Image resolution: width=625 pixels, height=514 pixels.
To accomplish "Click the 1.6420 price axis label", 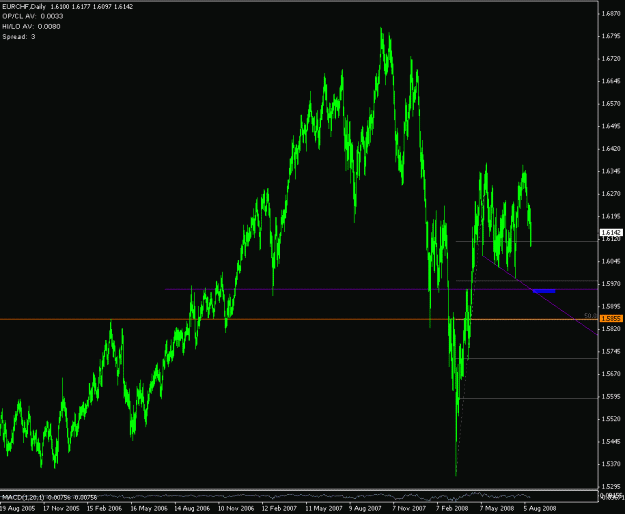I will click(x=611, y=149).
